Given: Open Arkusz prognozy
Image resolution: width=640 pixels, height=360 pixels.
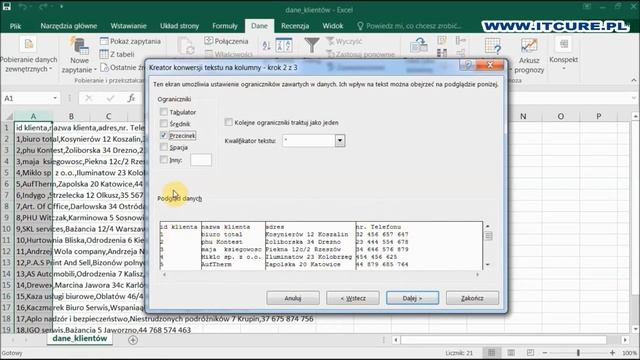Looking at the screenshot, I should click(x=529, y=56).
